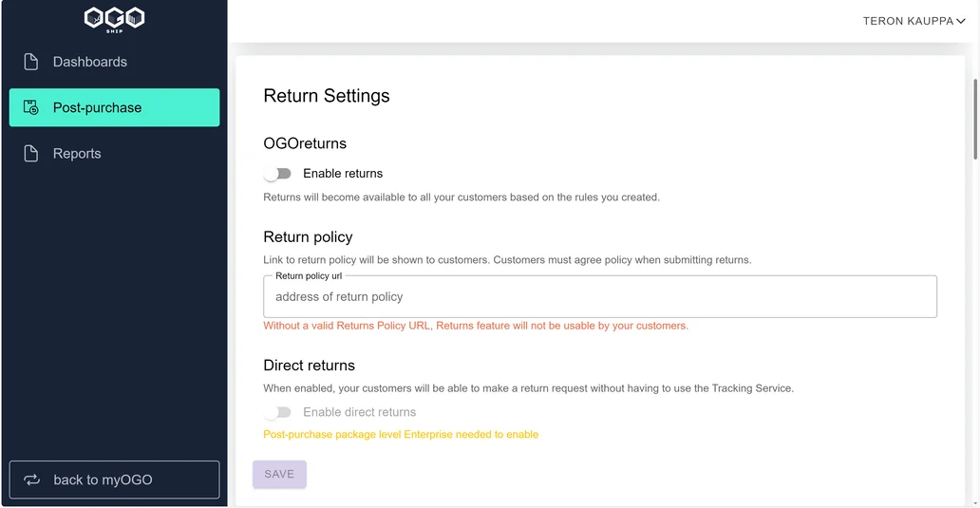Select the Post-purchase menu item
This screenshot has width=980, height=508.
(114, 107)
